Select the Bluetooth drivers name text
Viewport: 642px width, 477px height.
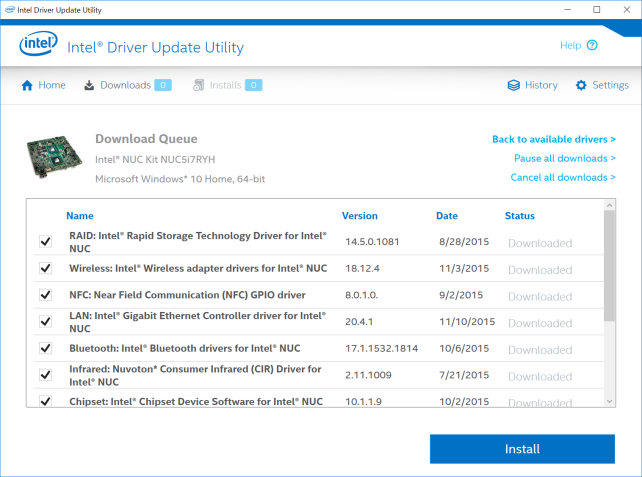tap(185, 348)
